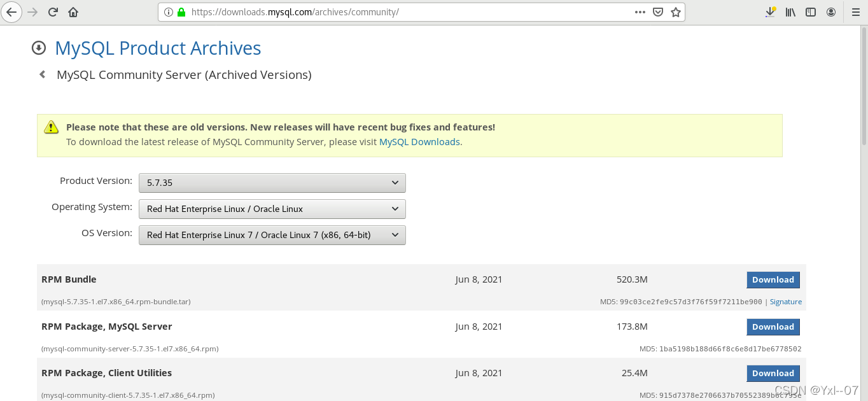
Task: Show site information icon in address bar
Action: pyautogui.click(x=169, y=12)
